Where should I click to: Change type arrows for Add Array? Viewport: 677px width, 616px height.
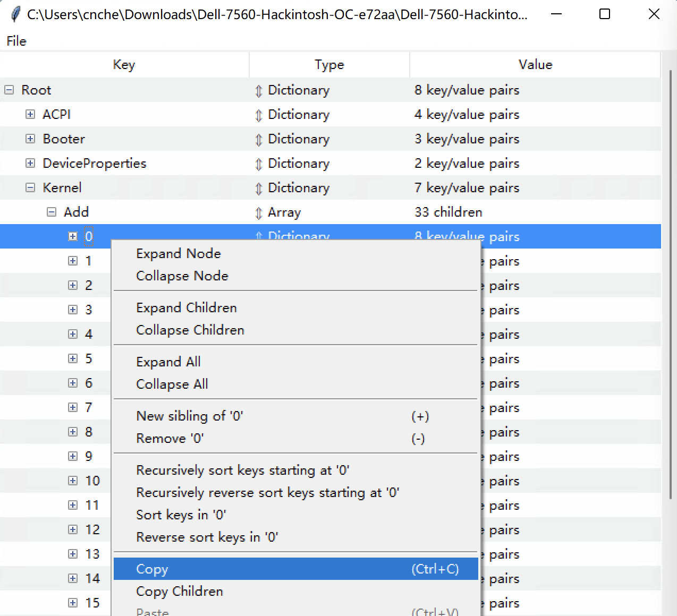click(259, 213)
